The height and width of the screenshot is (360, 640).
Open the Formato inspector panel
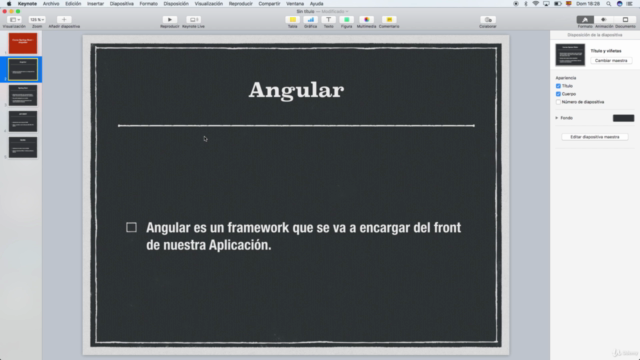tap(585, 20)
